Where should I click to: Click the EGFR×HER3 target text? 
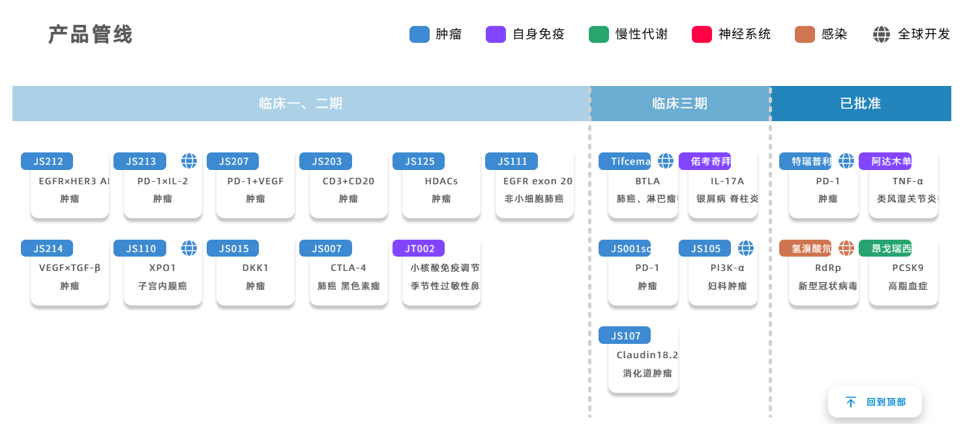click(74, 181)
